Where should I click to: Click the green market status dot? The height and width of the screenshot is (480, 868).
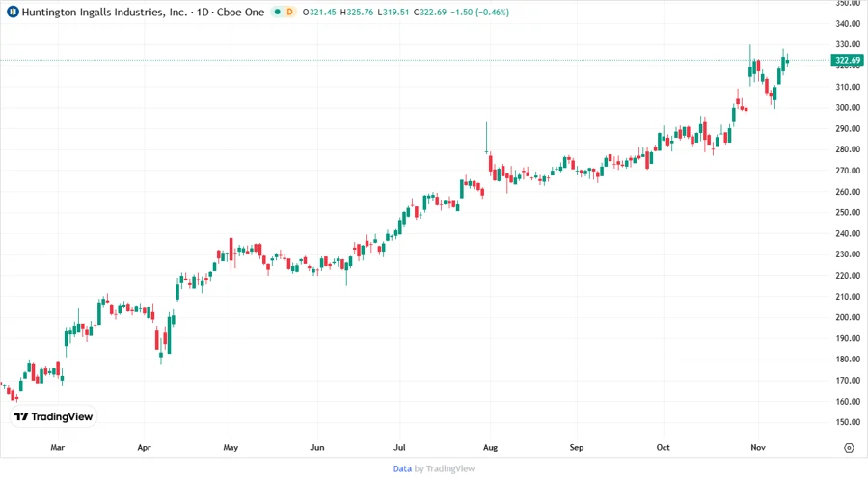tap(278, 12)
